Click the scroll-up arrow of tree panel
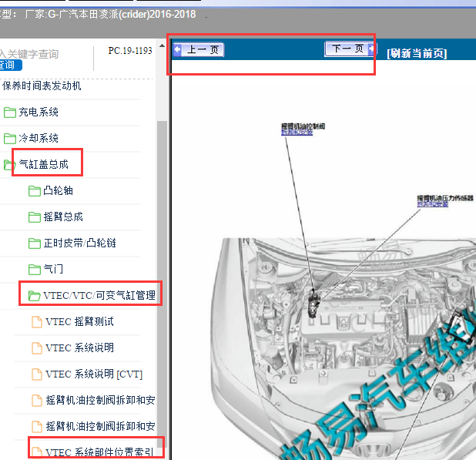476x460 pixels. click(162, 46)
